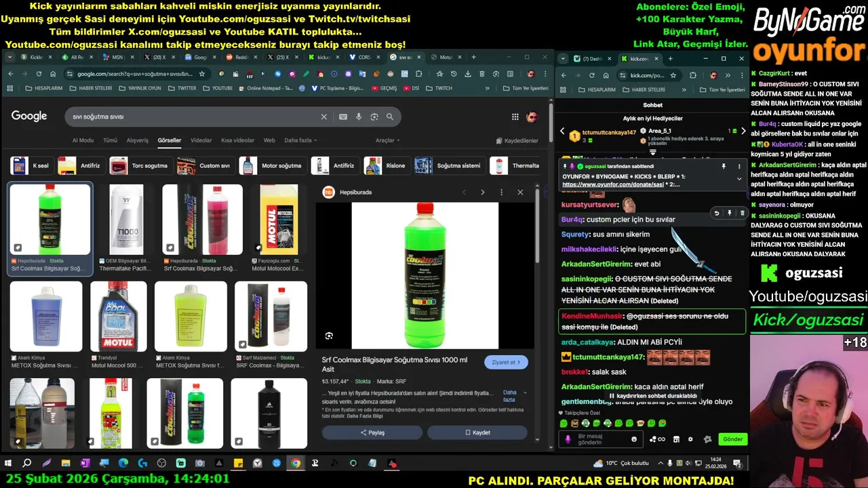Open Kick chat settings gear
Screen dimensions: 868x488
(x=690, y=439)
